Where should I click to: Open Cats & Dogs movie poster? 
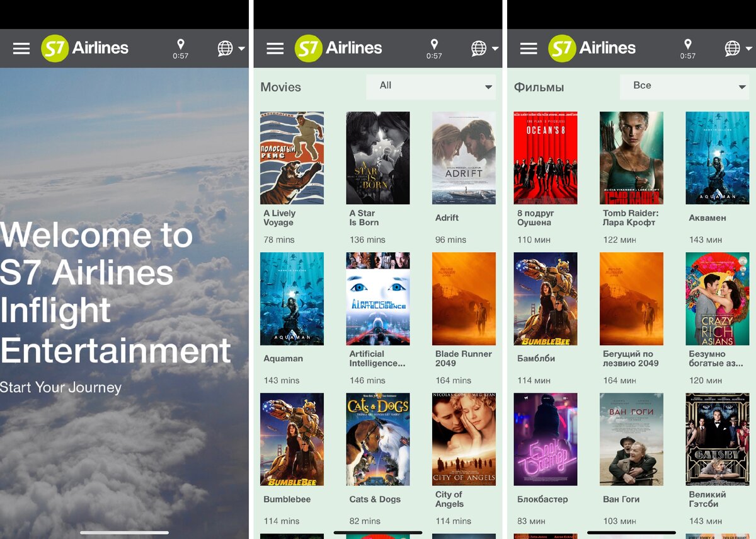tap(378, 439)
